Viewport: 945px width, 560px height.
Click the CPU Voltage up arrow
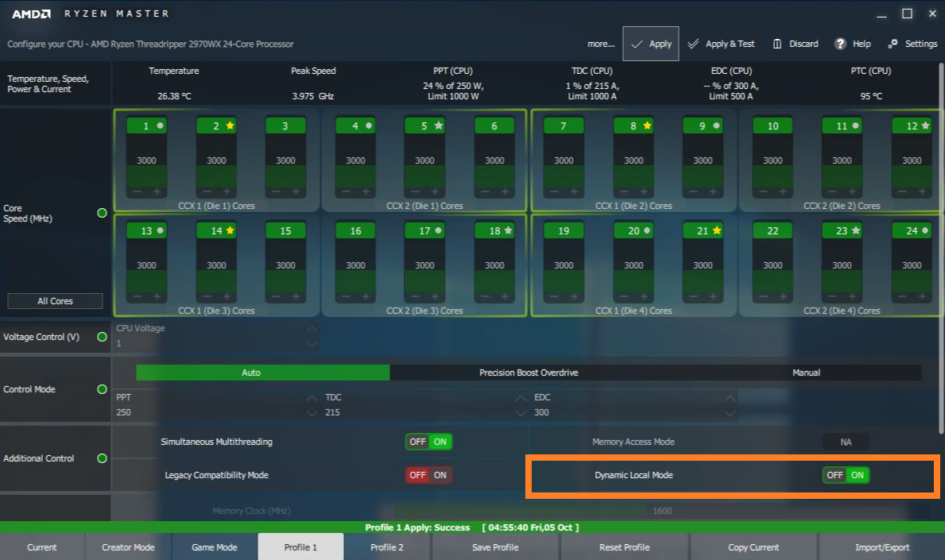click(312, 330)
